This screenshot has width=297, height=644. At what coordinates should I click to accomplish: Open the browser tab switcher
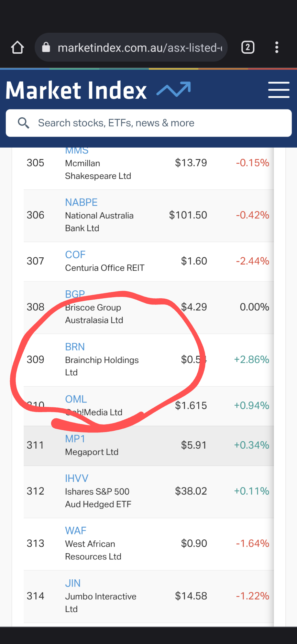[248, 47]
